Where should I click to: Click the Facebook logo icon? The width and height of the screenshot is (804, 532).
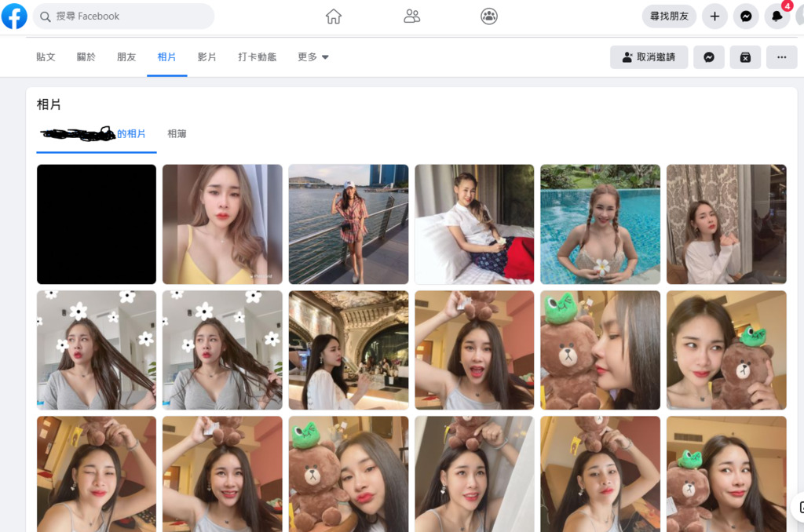(14, 16)
